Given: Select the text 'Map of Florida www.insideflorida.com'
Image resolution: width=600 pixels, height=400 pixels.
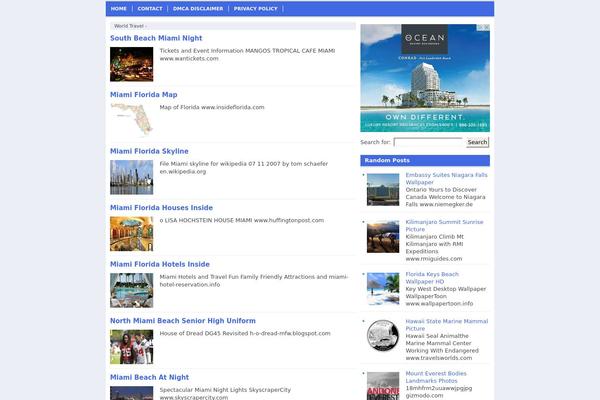Looking at the screenshot, I should click(x=212, y=107).
